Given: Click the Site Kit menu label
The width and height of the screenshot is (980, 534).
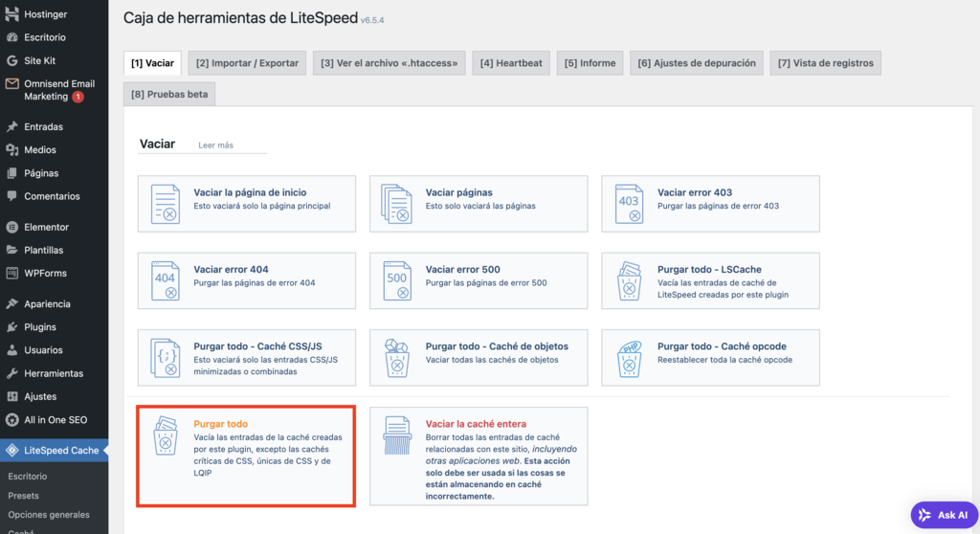Looking at the screenshot, I should point(39,60).
